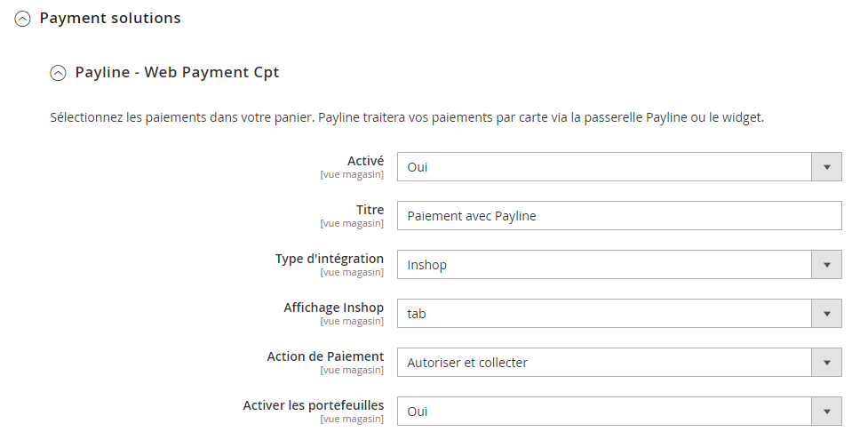Open the Inshop integration type select box
This screenshot has height=440, width=868.
point(604,264)
